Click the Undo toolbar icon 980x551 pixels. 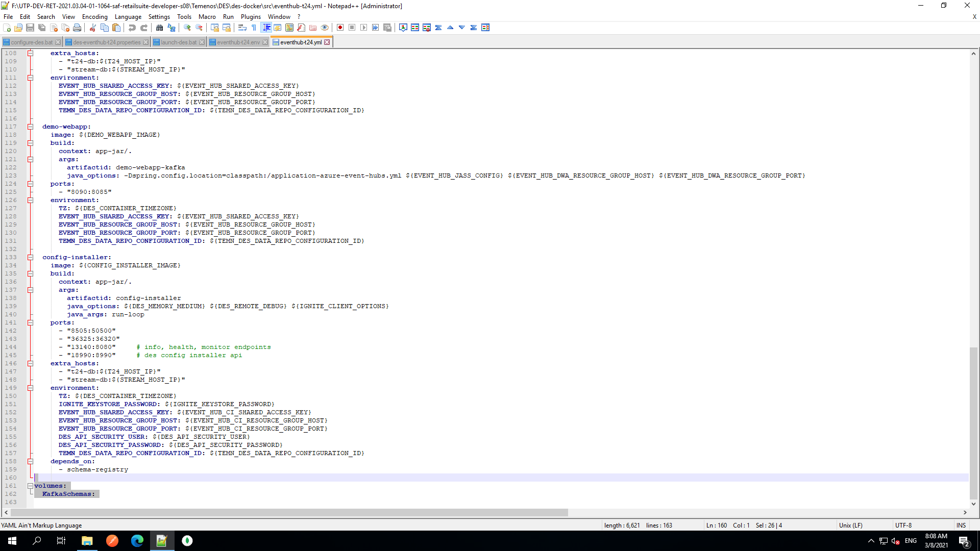[132, 28]
